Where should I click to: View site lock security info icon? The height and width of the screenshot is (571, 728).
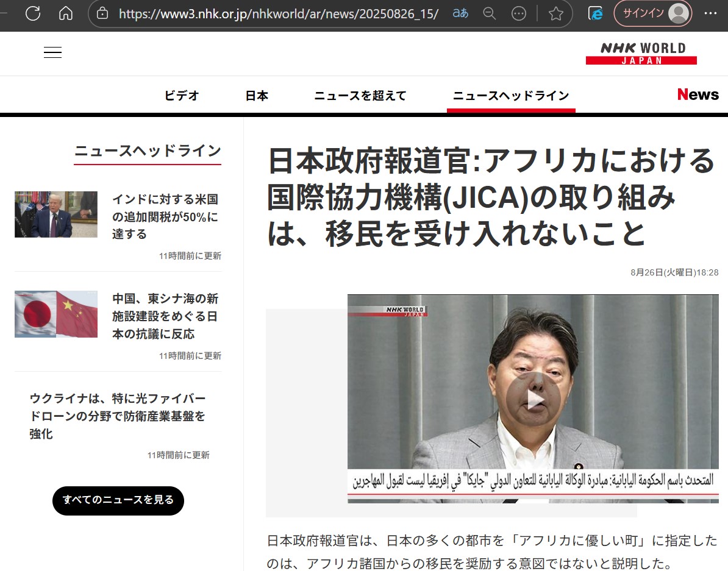102,13
